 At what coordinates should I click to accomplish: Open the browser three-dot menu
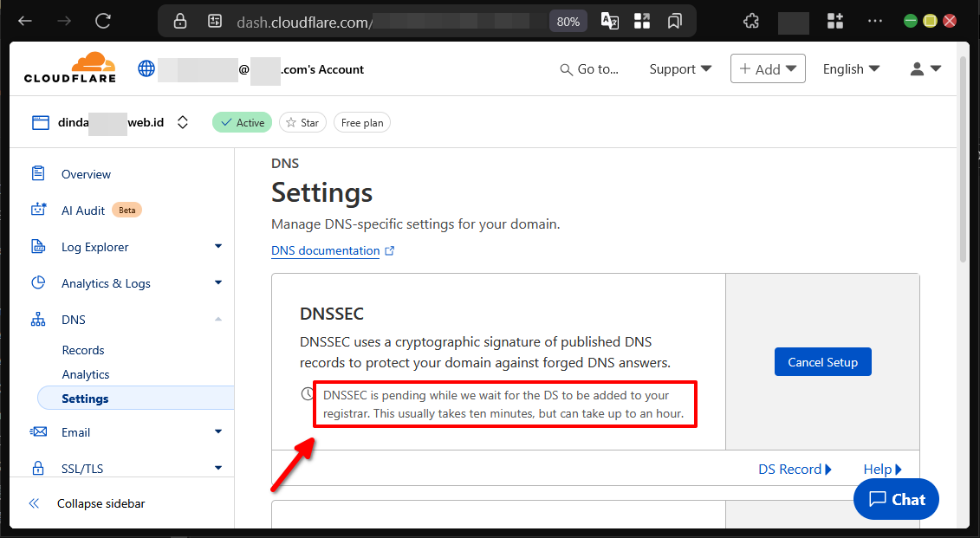(875, 22)
